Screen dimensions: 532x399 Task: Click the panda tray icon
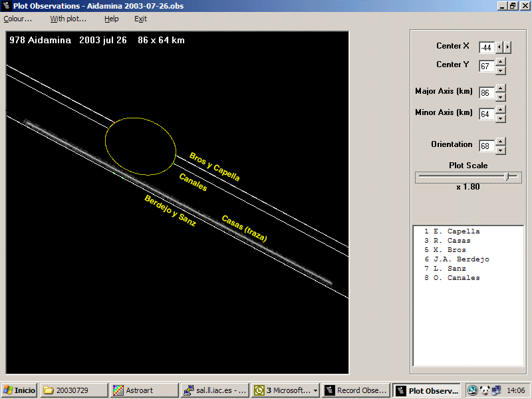click(485, 391)
